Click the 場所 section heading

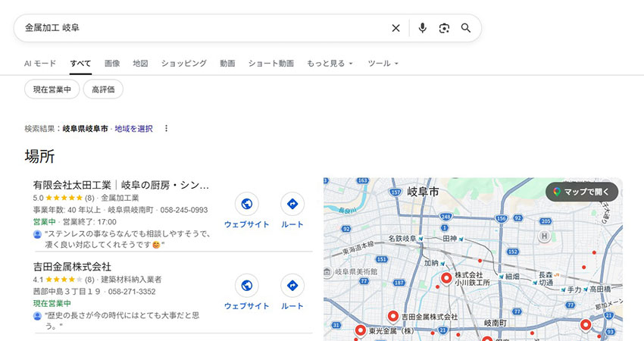39,157
